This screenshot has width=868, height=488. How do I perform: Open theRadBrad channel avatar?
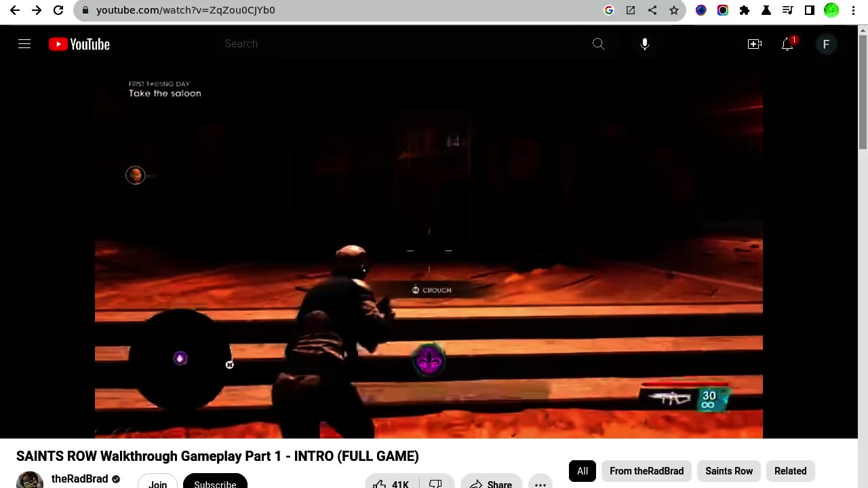30,480
